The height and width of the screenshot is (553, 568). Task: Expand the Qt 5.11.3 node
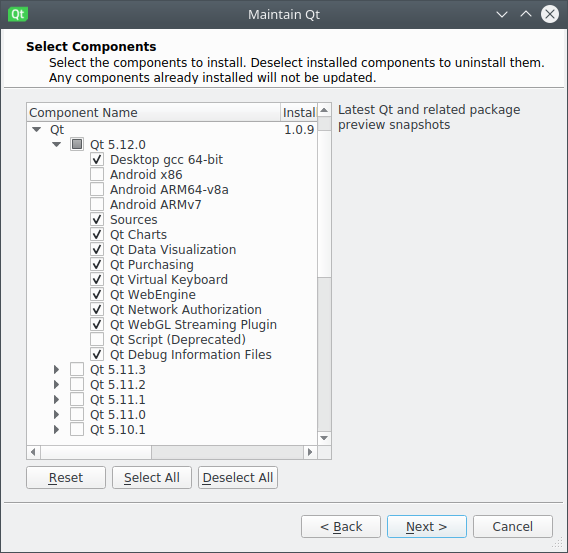[x=57, y=369]
